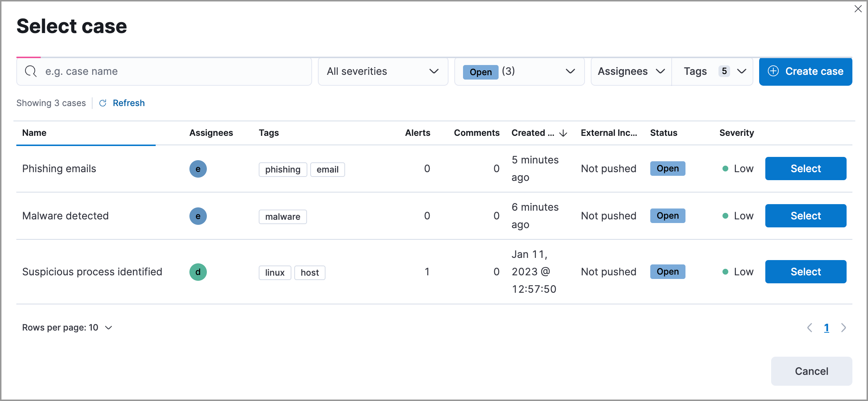Select the Malware detected case
Screen dimensions: 868x401
pos(805,215)
